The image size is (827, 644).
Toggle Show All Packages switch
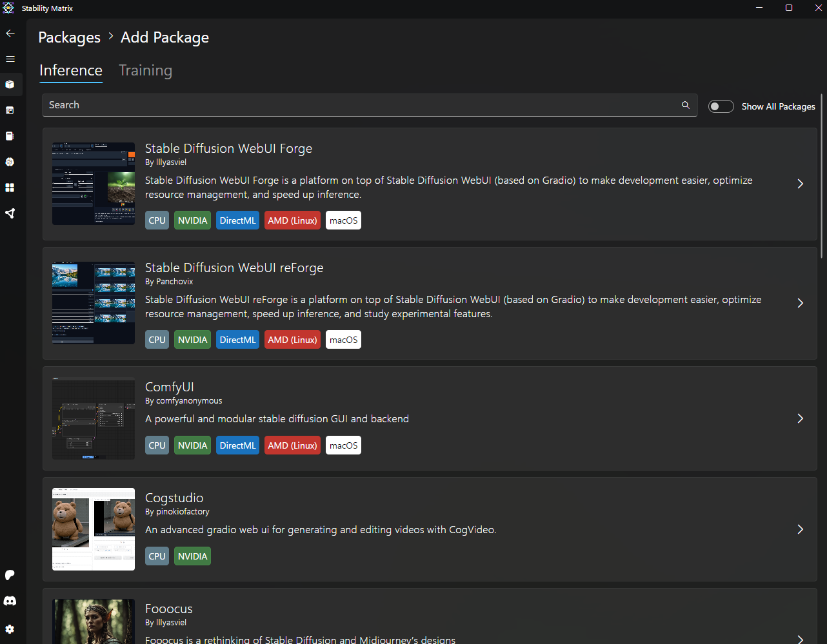[x=721, y=106]
